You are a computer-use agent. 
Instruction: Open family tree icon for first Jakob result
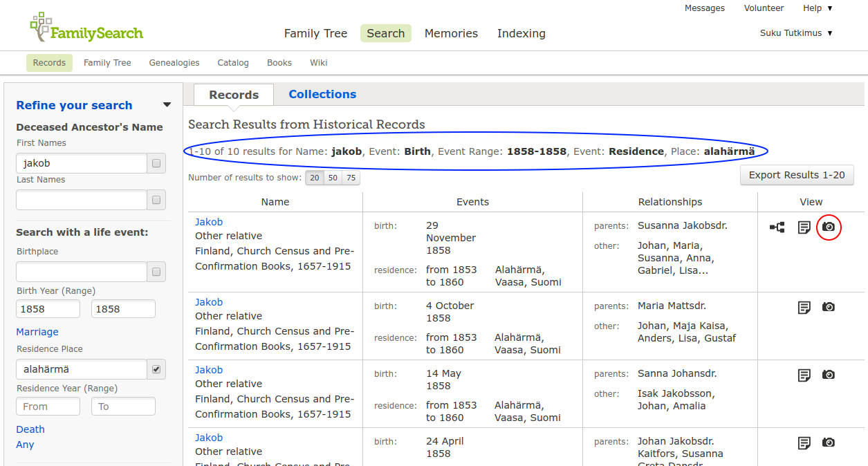(x=777, y=227)
